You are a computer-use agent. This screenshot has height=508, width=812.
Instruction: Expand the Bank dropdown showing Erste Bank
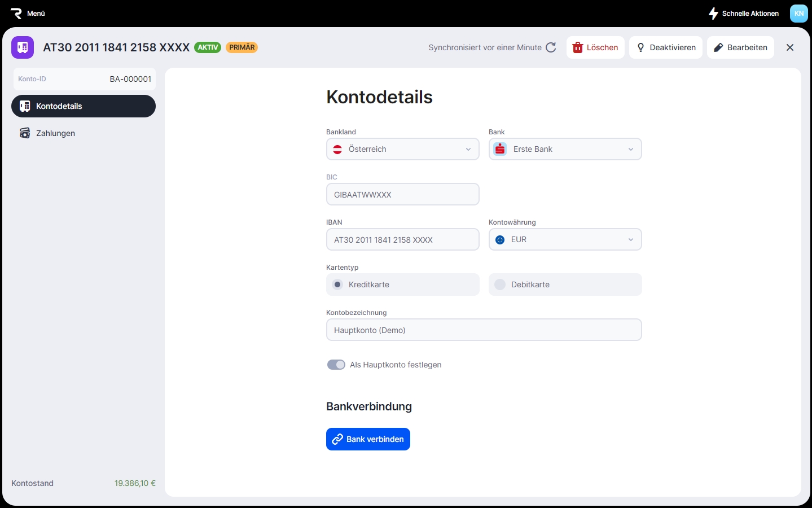565,149
